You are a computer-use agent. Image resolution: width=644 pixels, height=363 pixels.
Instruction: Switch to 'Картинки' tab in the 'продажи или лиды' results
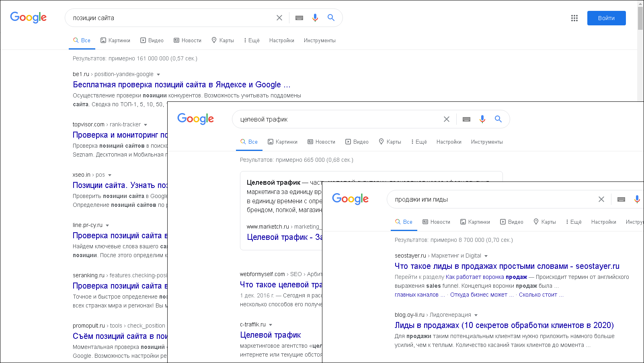(475, 222)
